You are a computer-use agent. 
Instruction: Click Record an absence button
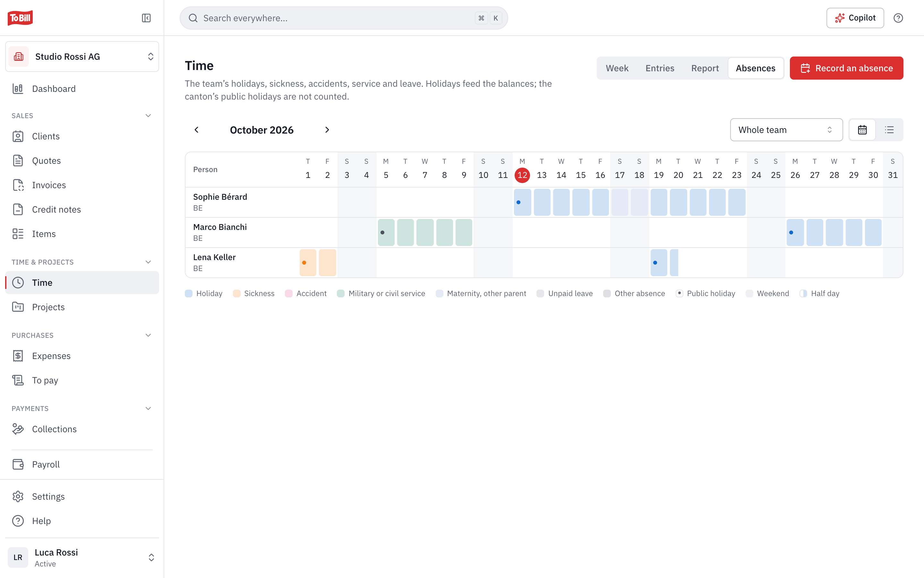[x=846, y=68]
